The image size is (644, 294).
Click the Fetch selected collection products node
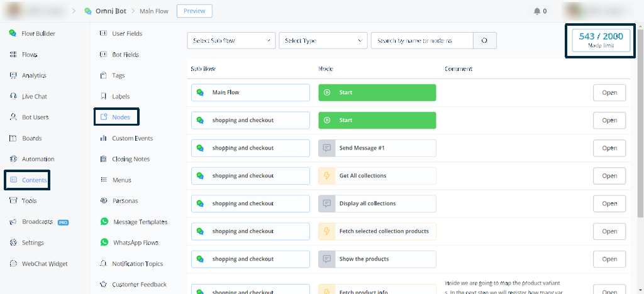[377, 231]
